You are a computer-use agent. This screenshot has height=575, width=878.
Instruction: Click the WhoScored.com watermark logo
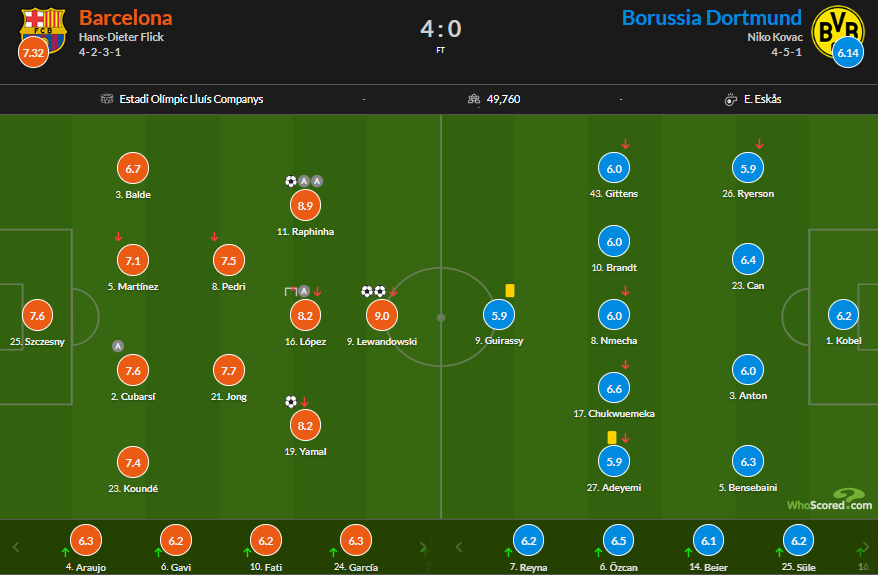coord(829,500)
